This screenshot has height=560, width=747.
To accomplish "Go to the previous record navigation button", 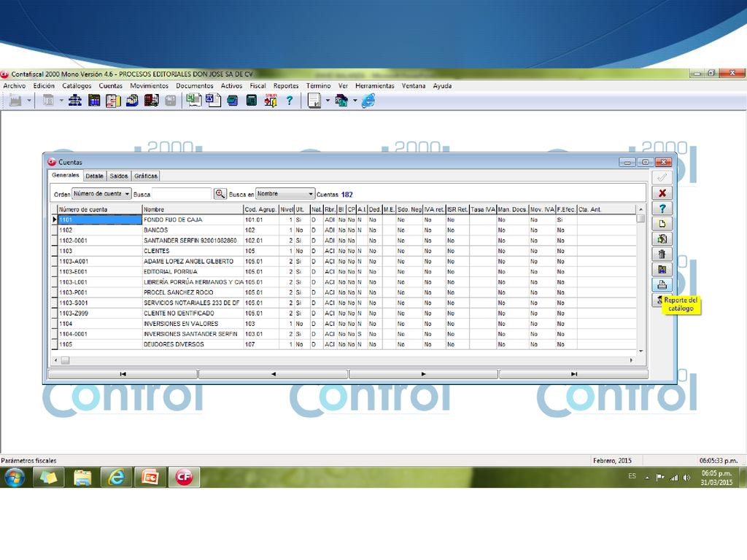I will pyautogui.click(x=273, y=374).
